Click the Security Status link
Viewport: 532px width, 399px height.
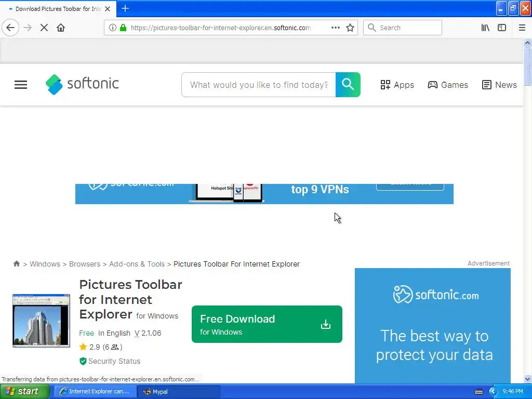tap(114, 361)
